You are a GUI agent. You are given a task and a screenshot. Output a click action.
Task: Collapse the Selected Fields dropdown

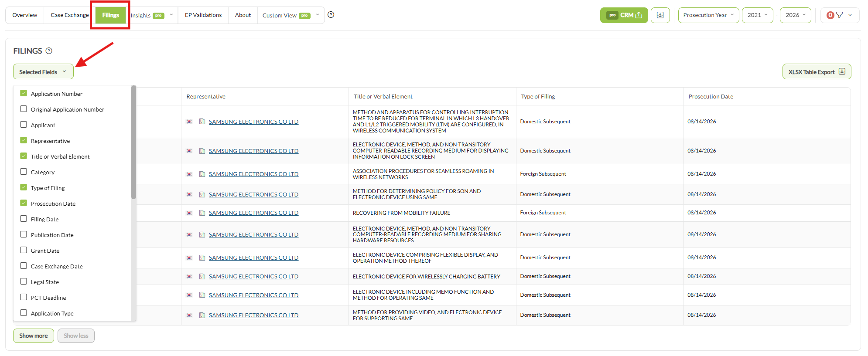(43, 72)
